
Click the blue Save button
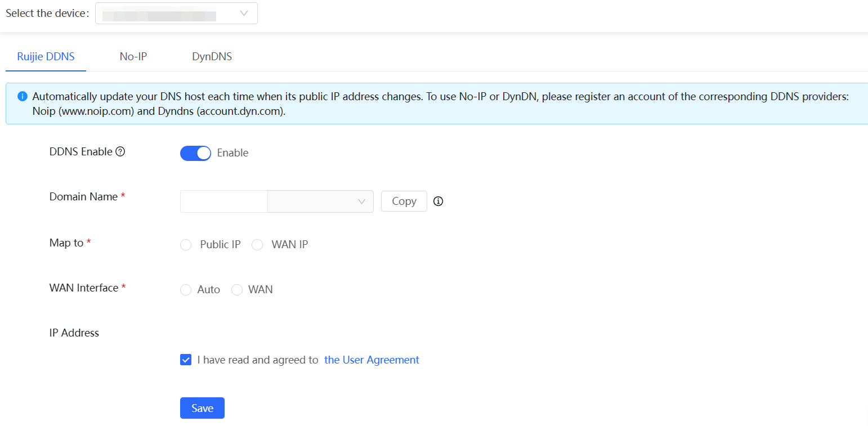click(202, 408)
